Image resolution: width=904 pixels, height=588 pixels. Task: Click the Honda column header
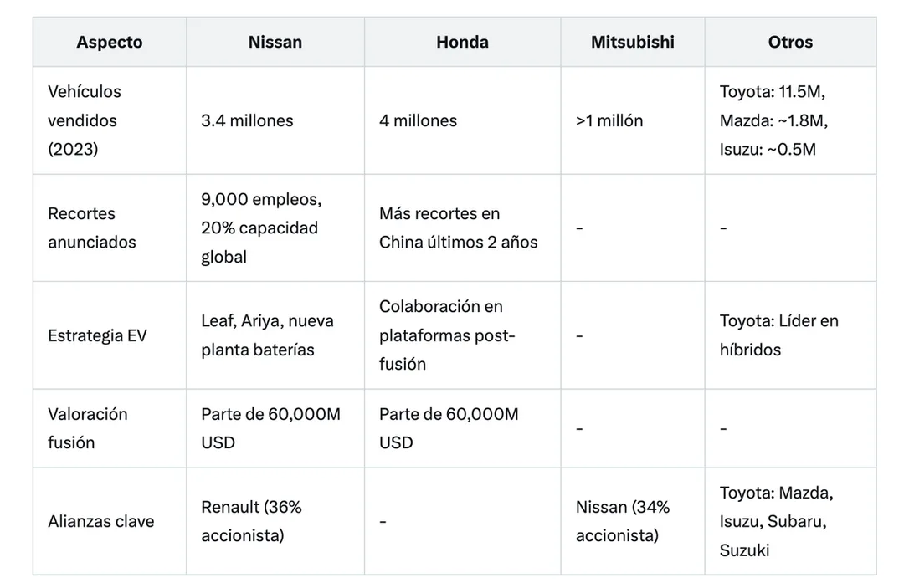click(x=462, y=42)
